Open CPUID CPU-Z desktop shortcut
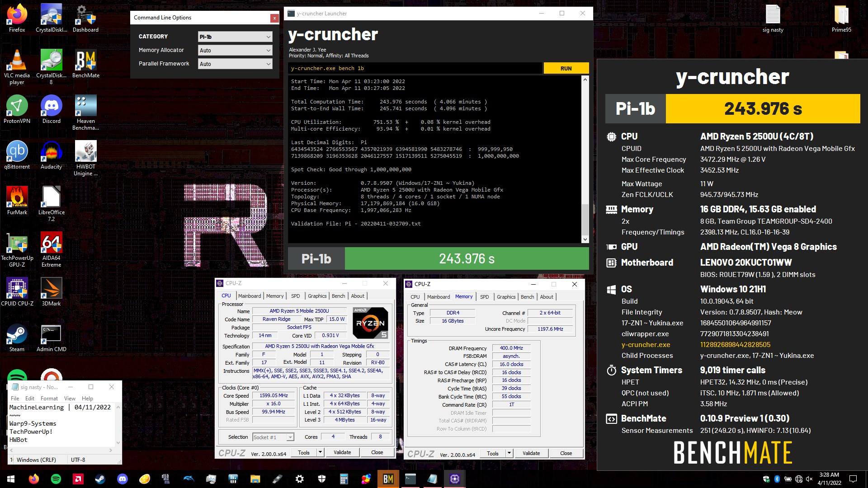Viewport: 868px width, 488px height. (17, 292)
